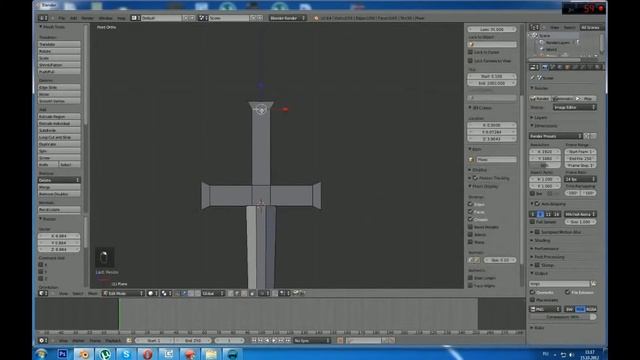
Task: Open the Blender Render engine dropdown
Action: coord(287,18)
